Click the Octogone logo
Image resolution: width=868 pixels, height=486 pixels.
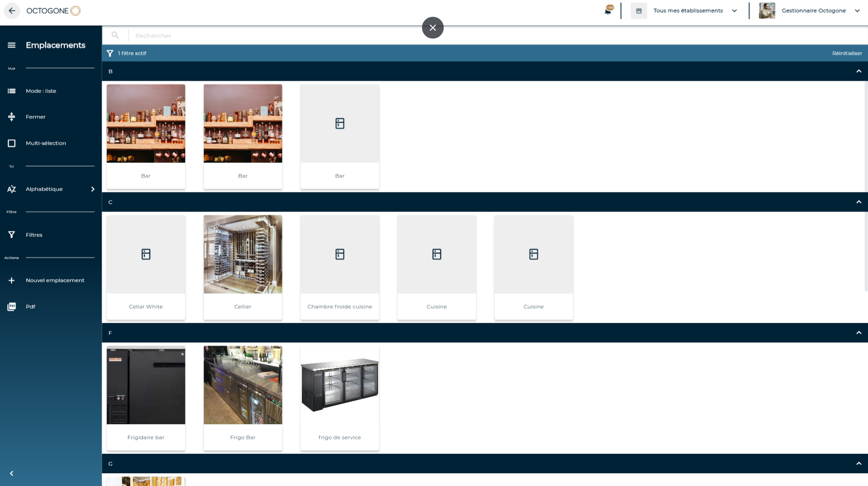tap(54, 10)
